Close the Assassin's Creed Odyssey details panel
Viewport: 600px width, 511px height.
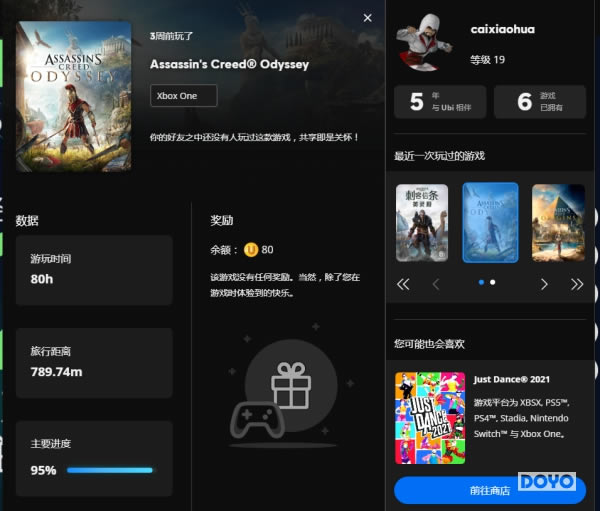click(367, 18)
